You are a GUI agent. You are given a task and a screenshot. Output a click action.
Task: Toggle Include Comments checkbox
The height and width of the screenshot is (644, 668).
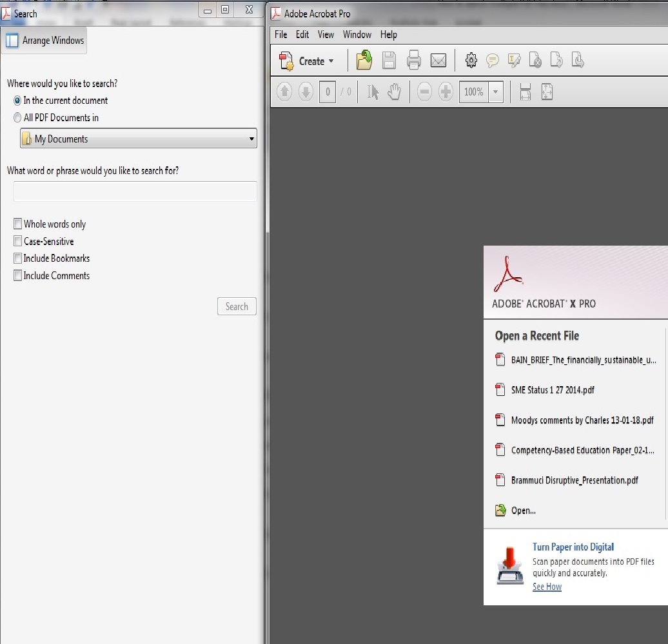coord(17,275)
